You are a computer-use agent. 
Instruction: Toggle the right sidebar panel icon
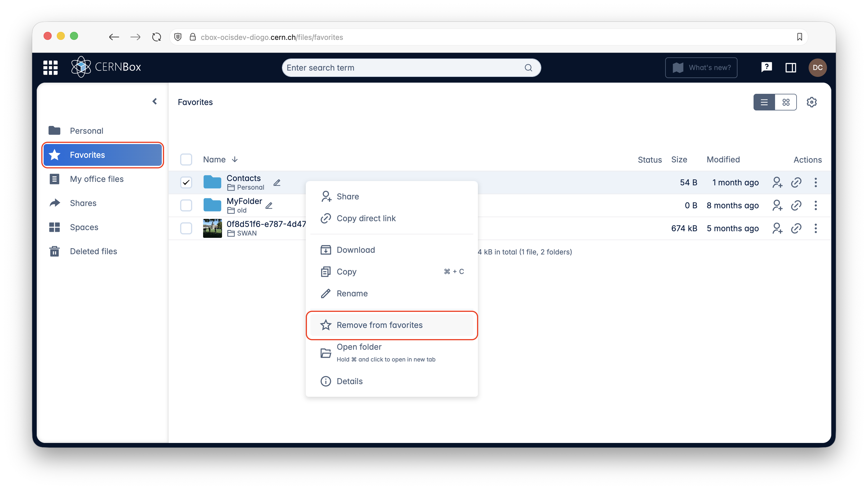point(791,67)
